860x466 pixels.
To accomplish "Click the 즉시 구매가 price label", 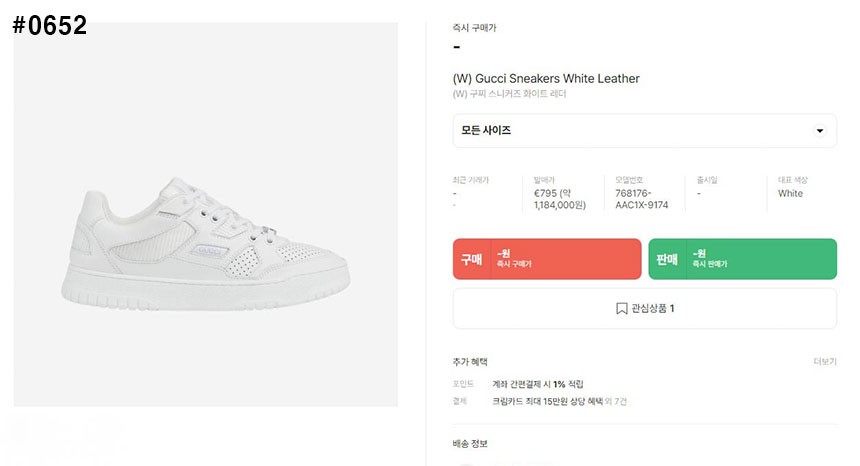I will 474,28.
